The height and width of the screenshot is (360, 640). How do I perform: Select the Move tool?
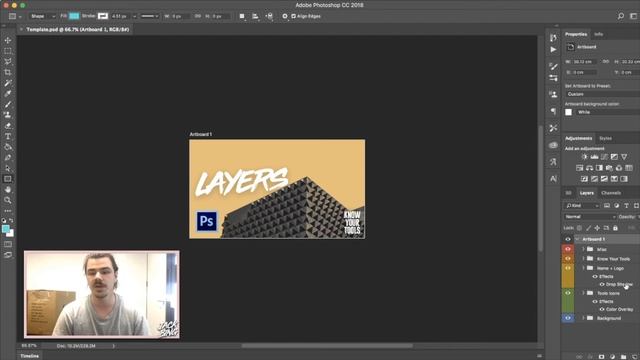(x=8, y=40)
